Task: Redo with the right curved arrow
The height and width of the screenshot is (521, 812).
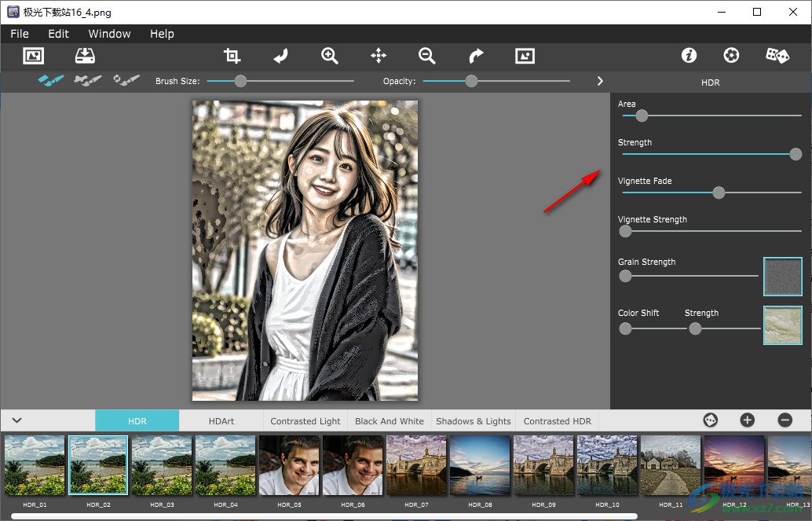Action: coord(476,56)
